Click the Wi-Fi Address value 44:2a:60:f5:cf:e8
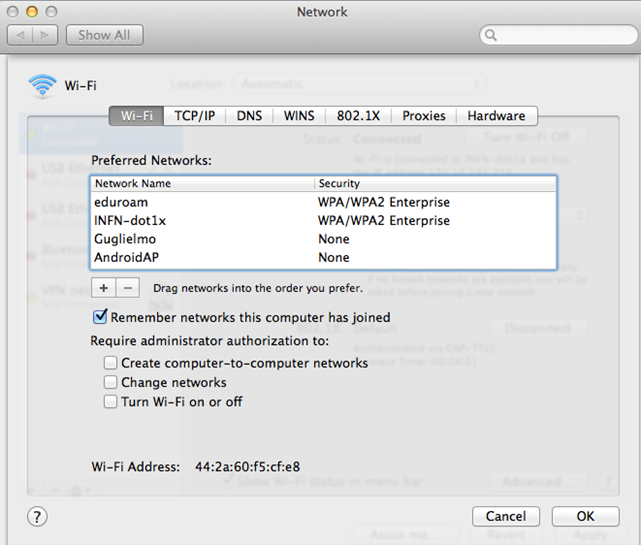Viewport: 641px width, 545px height. point(247,467)
